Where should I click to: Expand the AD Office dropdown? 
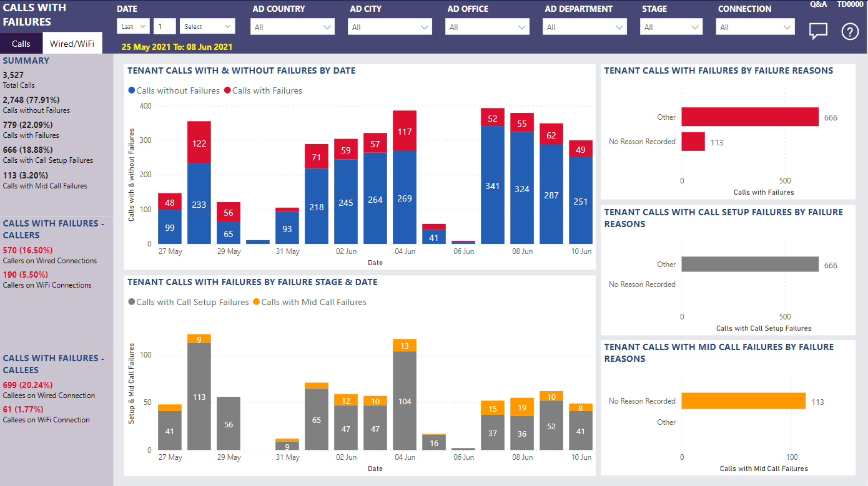(487, 27)
